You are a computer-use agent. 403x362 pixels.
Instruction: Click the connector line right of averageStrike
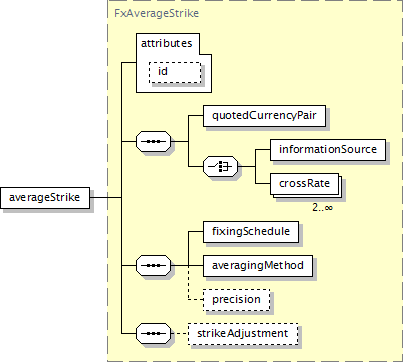[106, 197]
